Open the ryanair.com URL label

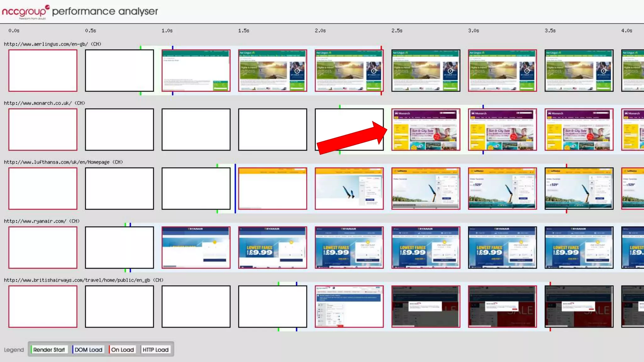42,221
